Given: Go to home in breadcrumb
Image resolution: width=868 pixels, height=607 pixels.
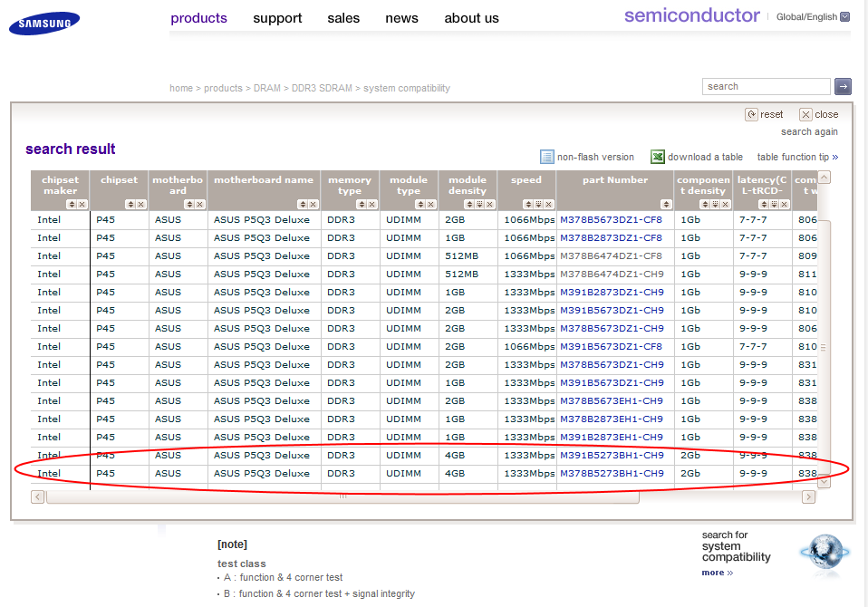Looking at the screenshot, I should tap(181, 88).
